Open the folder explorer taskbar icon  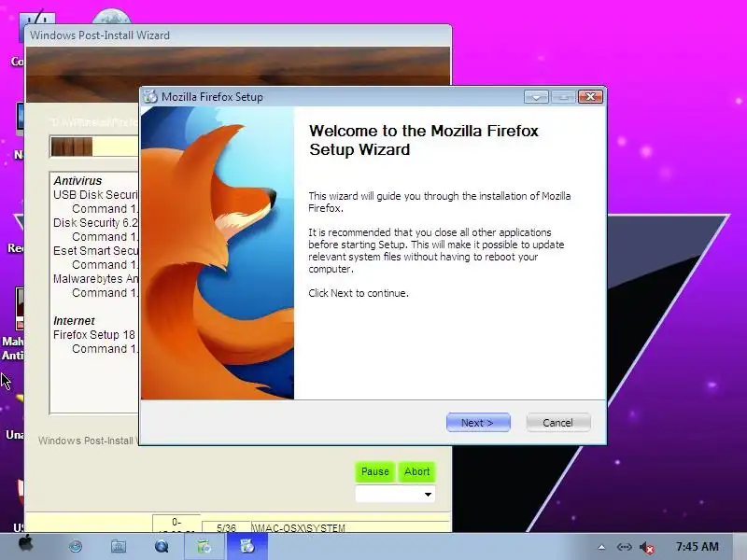point(119,546)
